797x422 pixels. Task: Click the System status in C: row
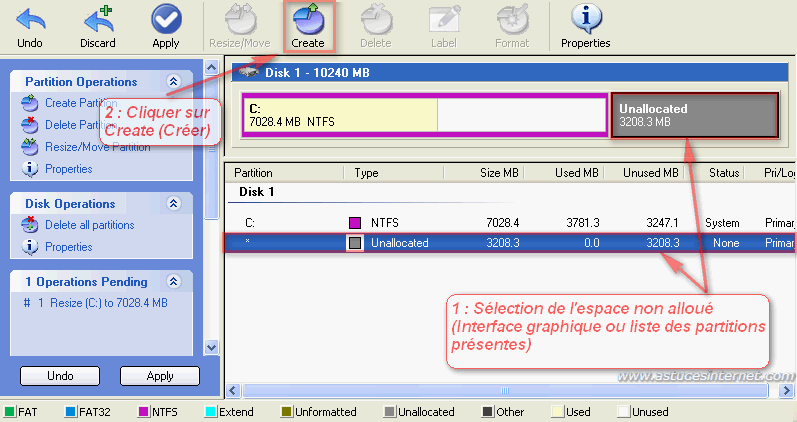tap(722, 223)
